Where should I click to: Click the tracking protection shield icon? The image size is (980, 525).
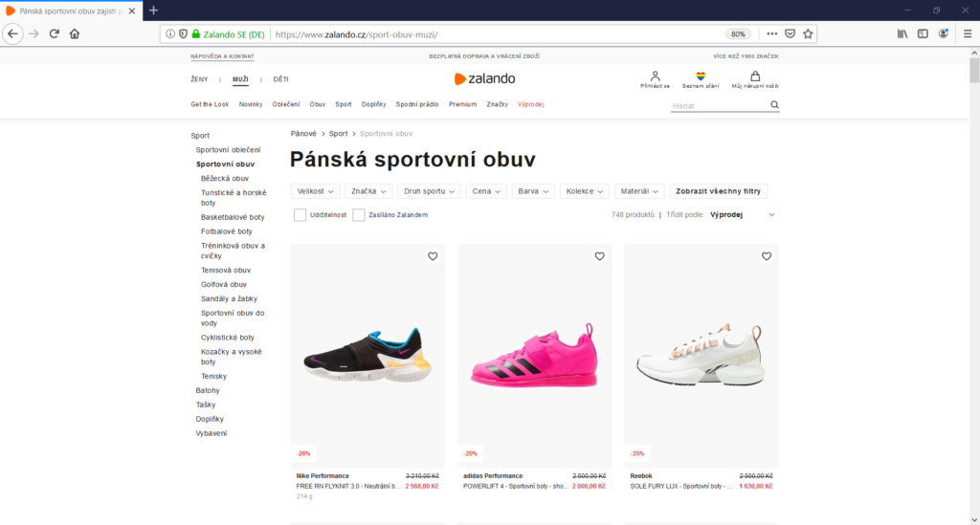(183, 34)
